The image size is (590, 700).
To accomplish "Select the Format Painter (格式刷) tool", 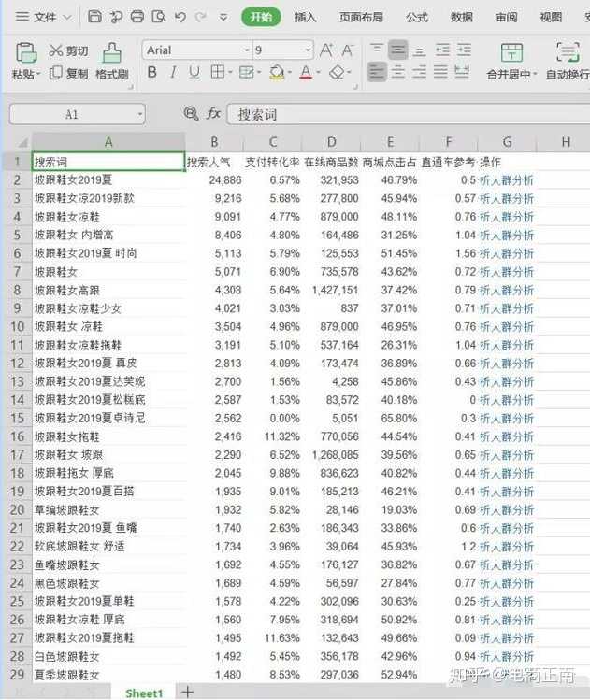I will (111, 62).
